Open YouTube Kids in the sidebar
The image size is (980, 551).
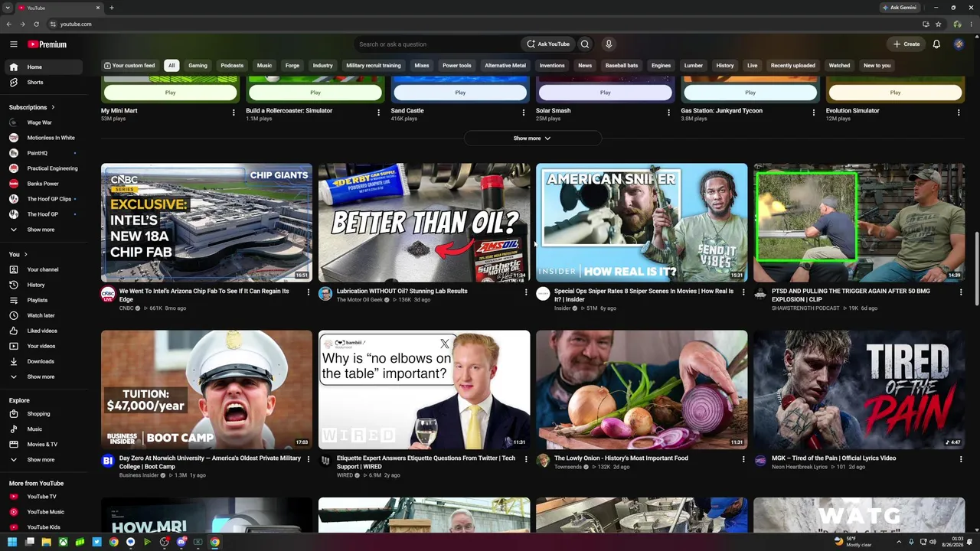43,527
